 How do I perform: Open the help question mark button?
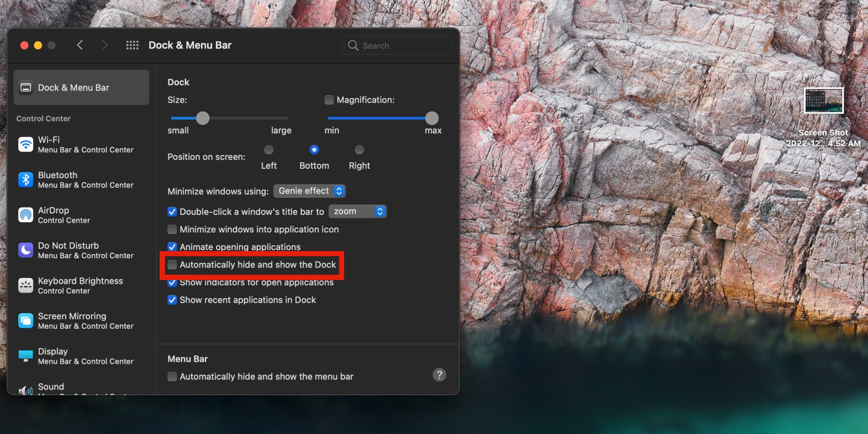coord(439,375)
